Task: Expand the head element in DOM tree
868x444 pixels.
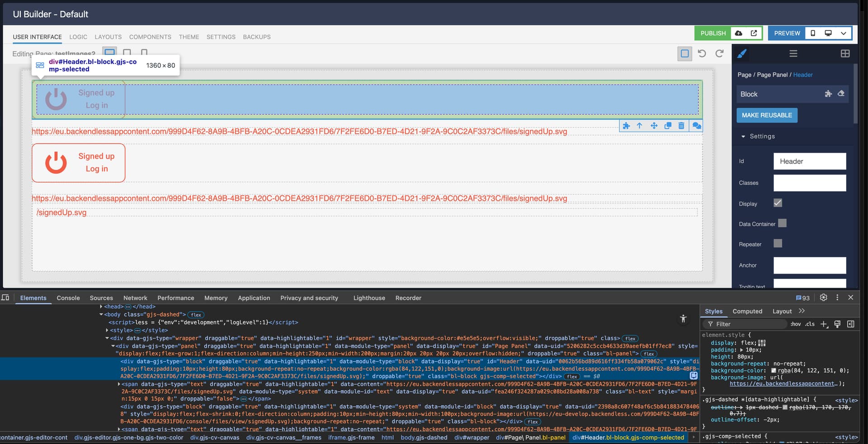Action: [x=101, y=307]
